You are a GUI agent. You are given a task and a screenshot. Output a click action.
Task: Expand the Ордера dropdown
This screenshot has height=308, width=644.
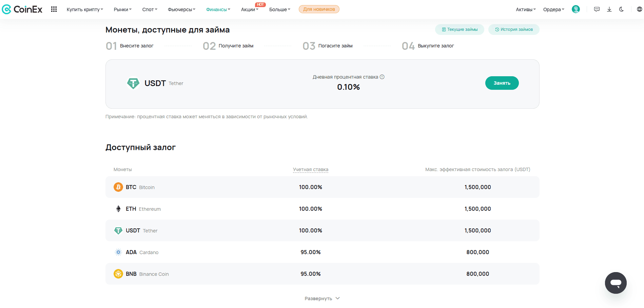click(x=554, y=9)
